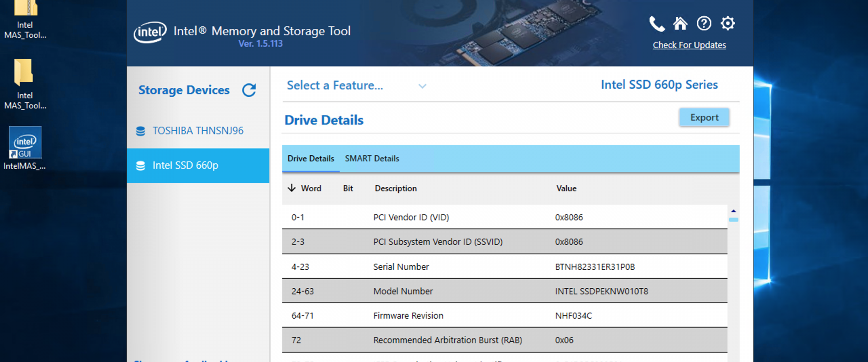868x362 pixels.
Task: Click Intel Memory and Storage Tool title
Action: coord(262,31)
